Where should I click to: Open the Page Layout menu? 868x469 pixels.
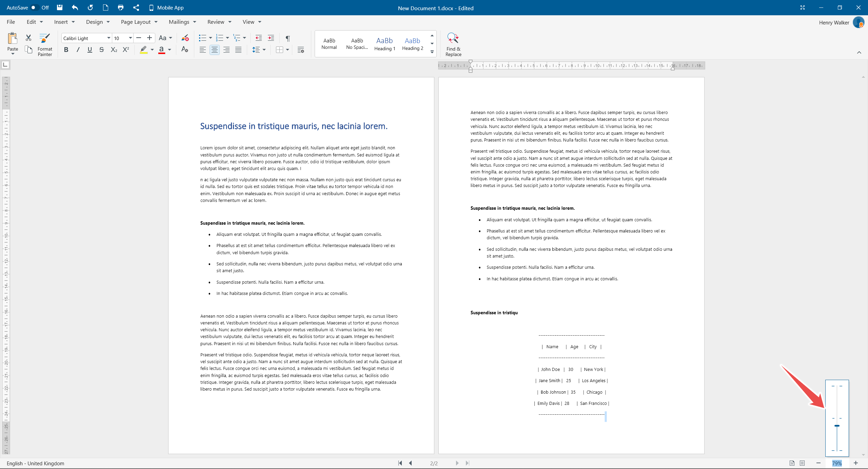(x=139, y=22)
